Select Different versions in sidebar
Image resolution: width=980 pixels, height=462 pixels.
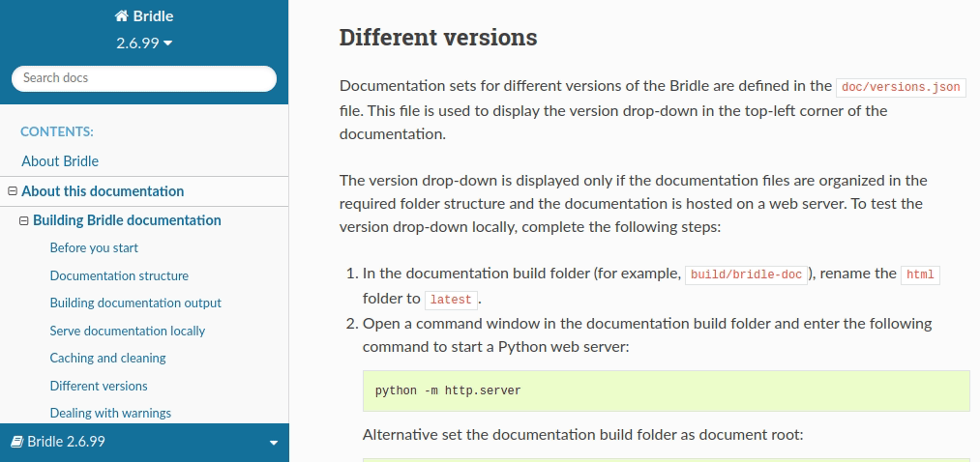99,386
